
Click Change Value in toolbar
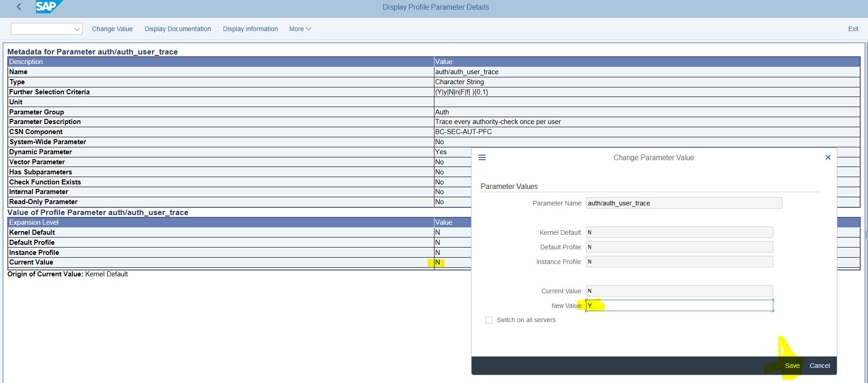tap(112, 29)
